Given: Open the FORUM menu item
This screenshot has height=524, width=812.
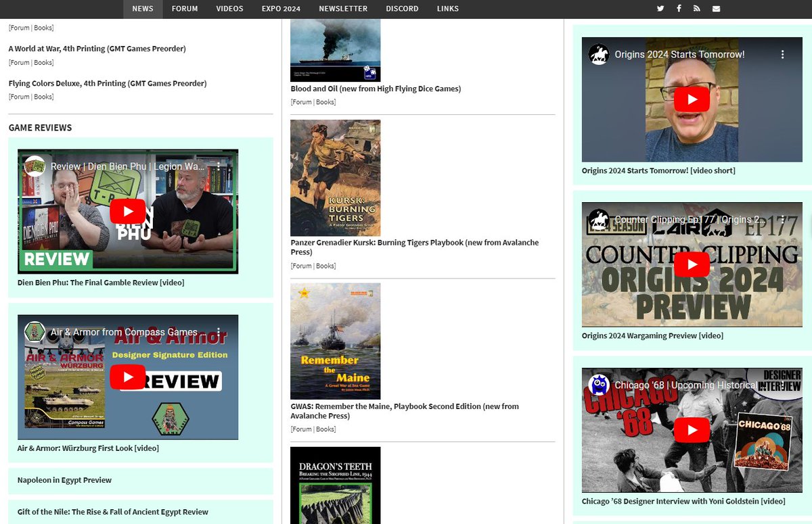Looking at the screenshot, I should (184, 9).
